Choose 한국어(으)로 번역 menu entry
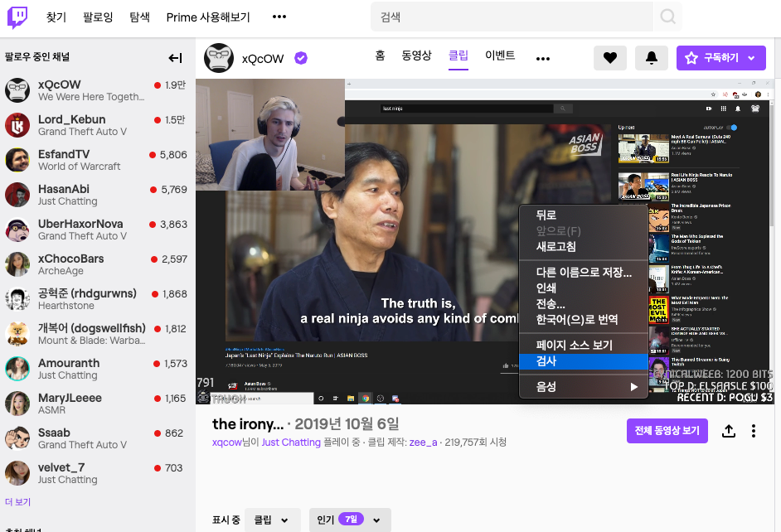 click(583, 320)
